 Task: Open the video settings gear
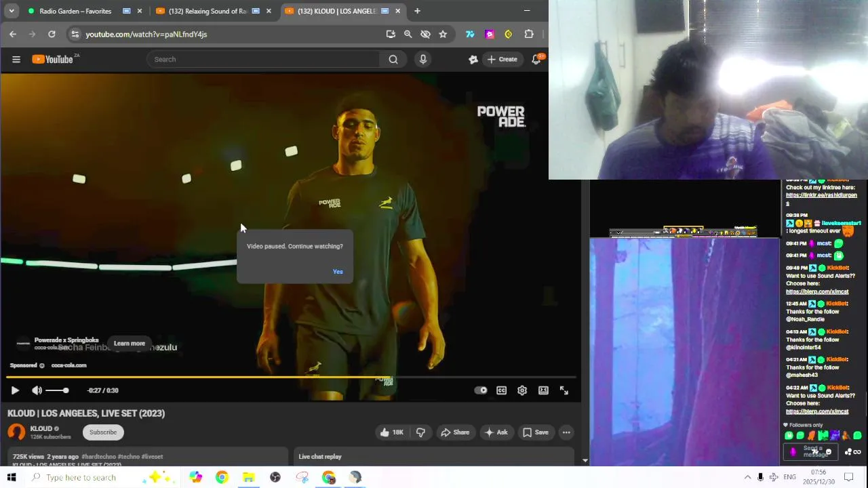point(522,390)
